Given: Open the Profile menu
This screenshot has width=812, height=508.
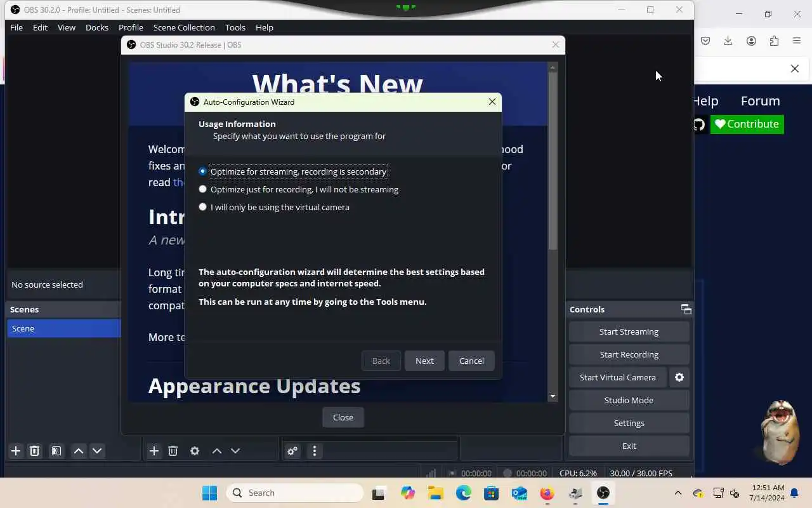Looking at the screenshot, I should (131, 27).
